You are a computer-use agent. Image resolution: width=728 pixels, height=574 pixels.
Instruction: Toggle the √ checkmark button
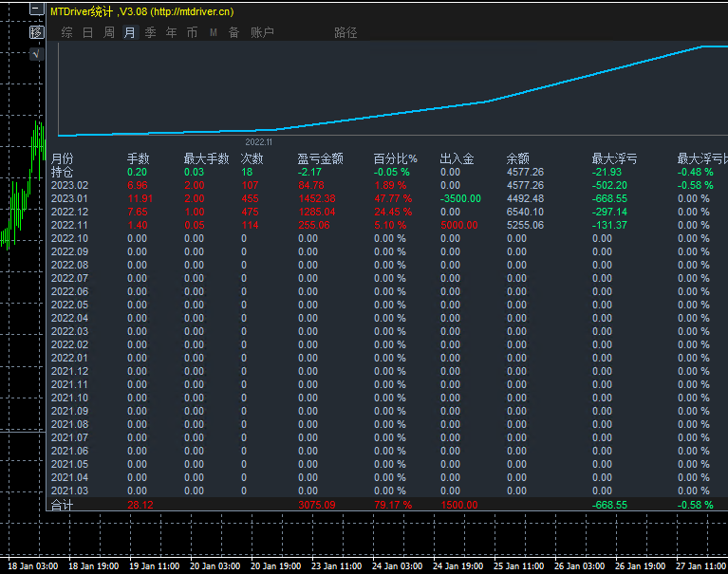pos(37,54)
